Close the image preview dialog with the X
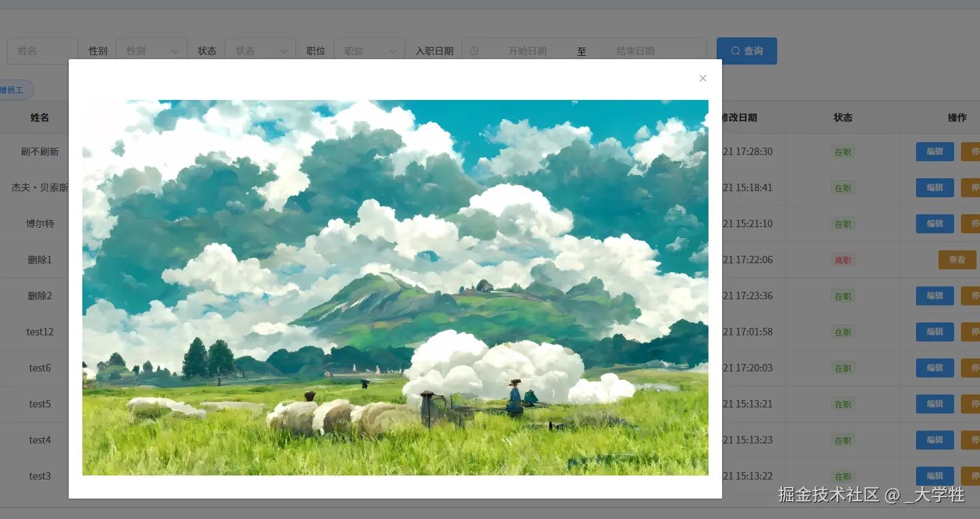 coord(703,78)
